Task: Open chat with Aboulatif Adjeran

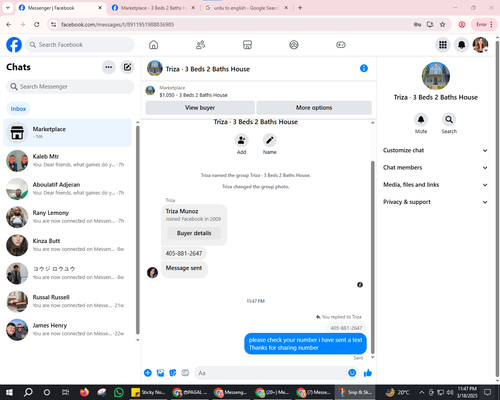Action: (x=68, y=189)
